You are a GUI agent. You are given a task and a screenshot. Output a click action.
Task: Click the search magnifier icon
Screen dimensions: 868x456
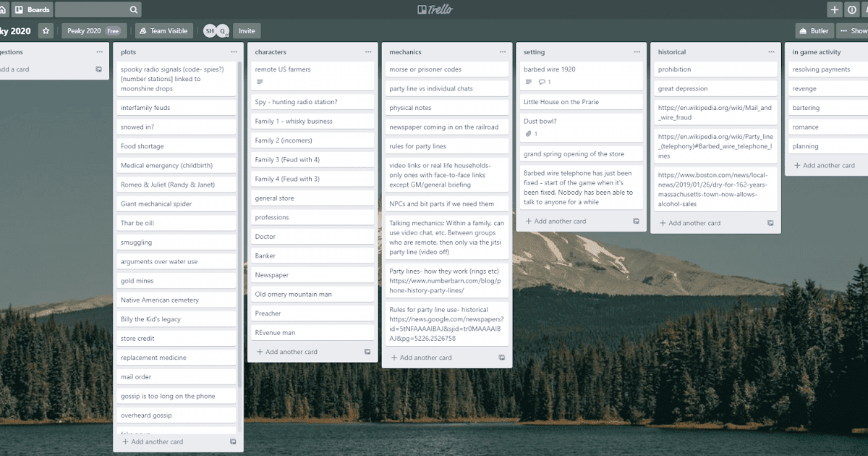click(x=134, y=9)
